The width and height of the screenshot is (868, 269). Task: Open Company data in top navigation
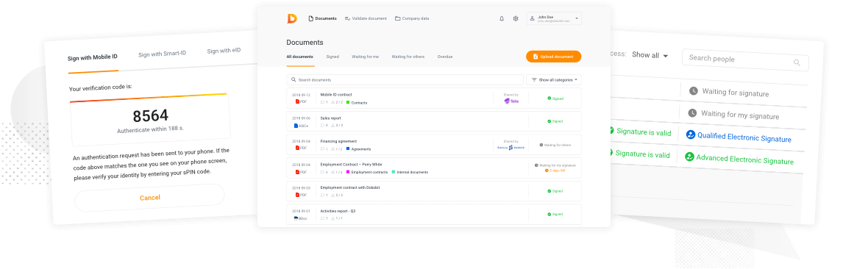412,18
